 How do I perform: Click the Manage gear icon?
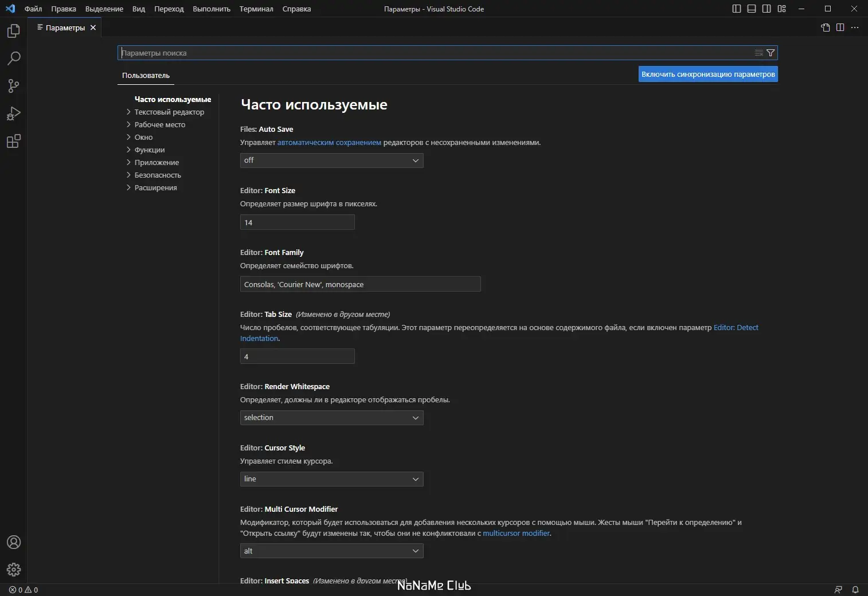(x=13, y=570)
